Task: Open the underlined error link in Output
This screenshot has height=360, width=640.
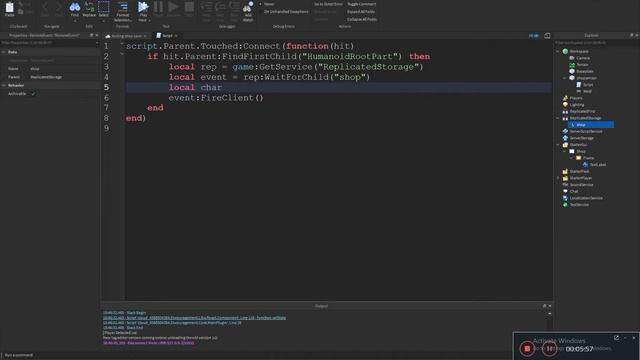Action: [194, 318]
